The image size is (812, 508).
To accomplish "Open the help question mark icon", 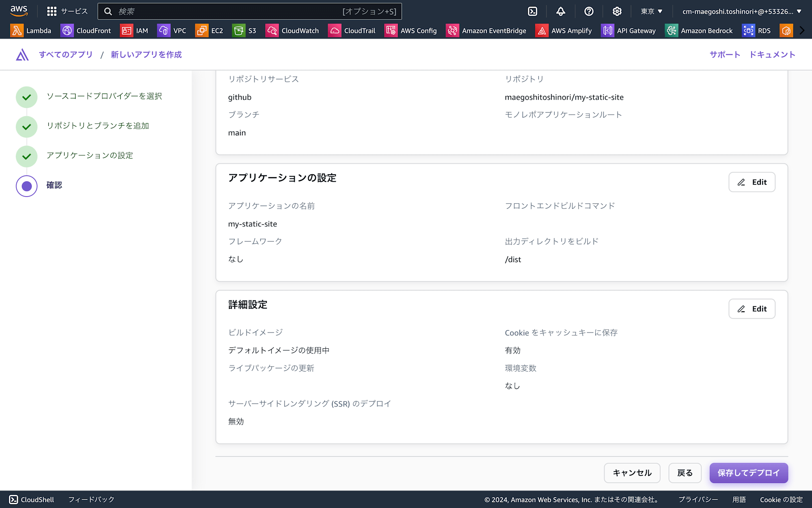I will tap(589, 11).
